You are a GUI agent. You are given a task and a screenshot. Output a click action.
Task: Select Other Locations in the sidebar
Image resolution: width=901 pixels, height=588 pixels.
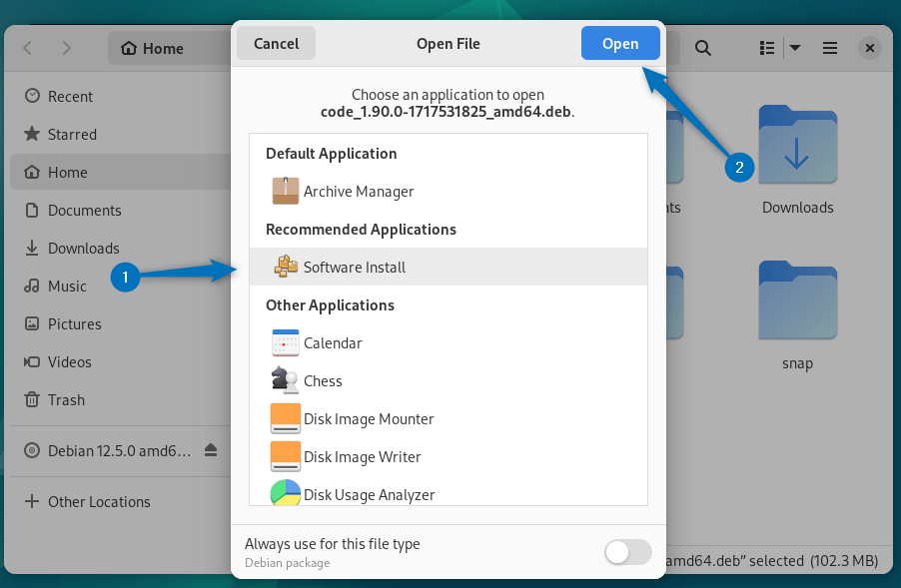pos(99,501)
